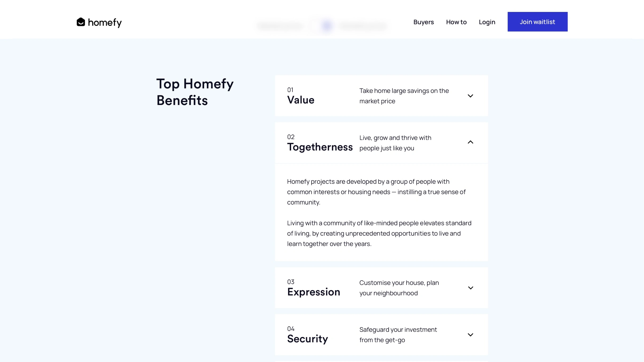Expand the Security chevron arrow

click(x=470, y=335)
